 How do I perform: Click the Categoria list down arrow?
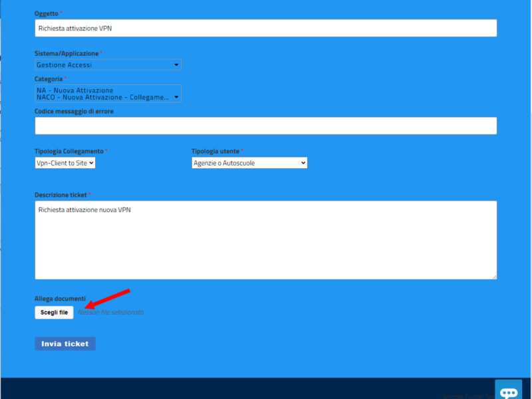[176, 97]
